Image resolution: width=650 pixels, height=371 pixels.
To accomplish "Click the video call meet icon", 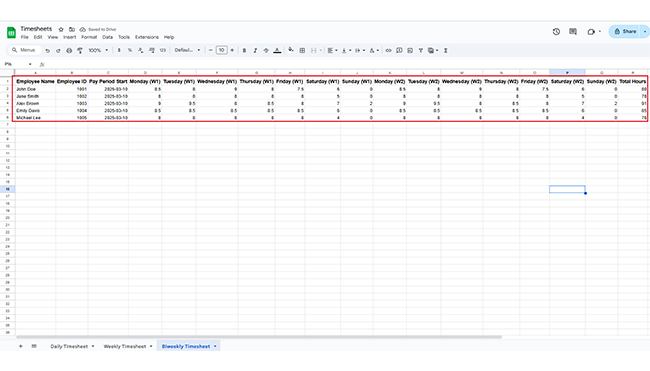I will tap(591, 32).
